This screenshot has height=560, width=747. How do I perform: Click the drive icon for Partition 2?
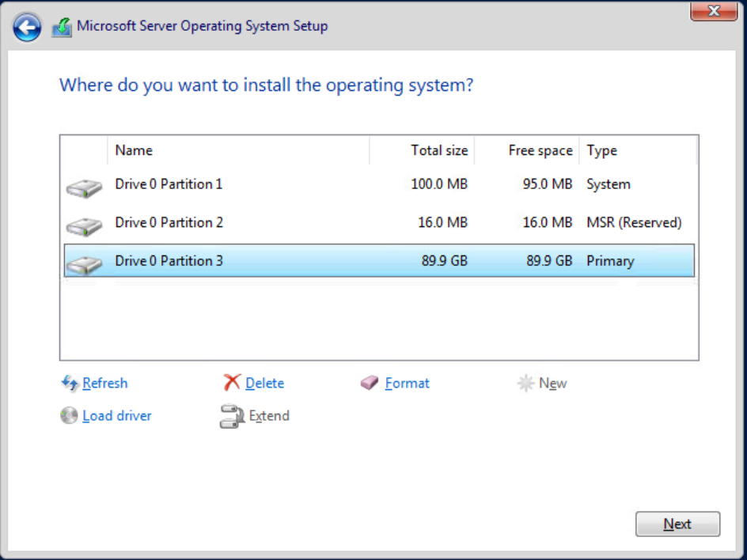pyautogui.click(x=84, y=226)
